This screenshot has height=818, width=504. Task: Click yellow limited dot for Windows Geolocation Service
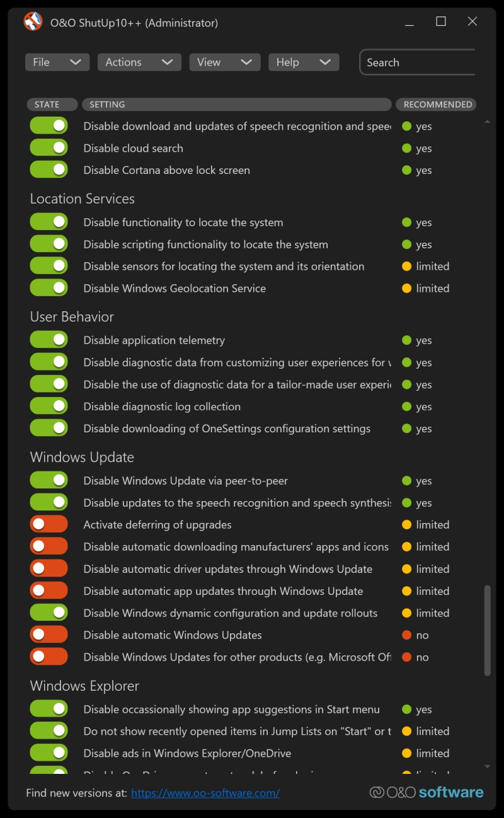(x=406, y=288)
